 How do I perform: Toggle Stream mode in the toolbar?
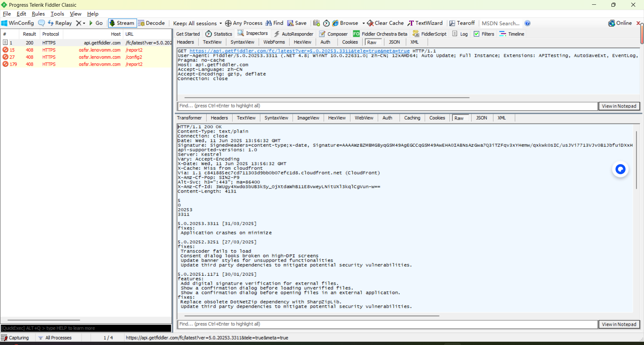[x=122, y=23]
